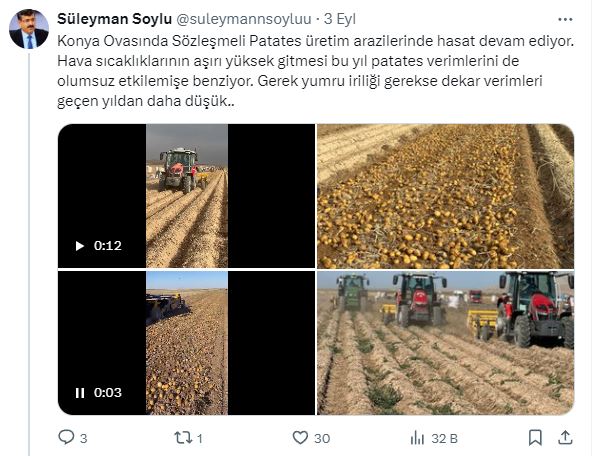Open Süleyman Soylu's profile picture

pyautogui.click(x=29, y=29)
